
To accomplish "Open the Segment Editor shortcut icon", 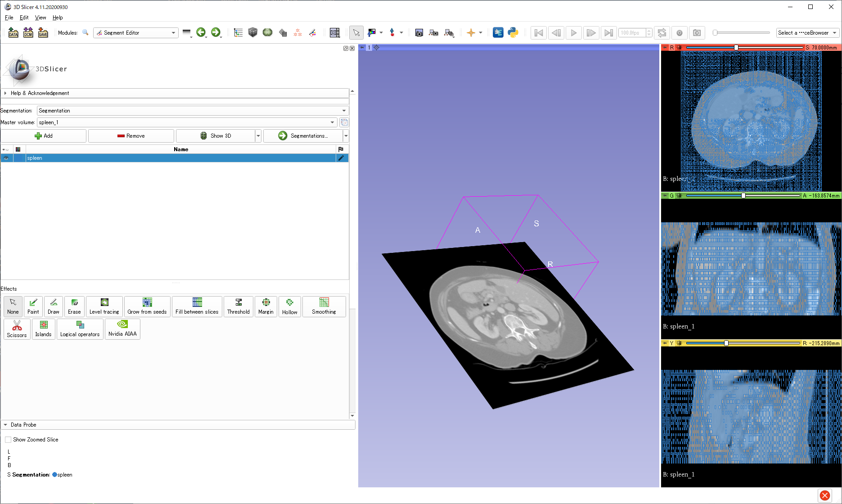I will (312, 32).
